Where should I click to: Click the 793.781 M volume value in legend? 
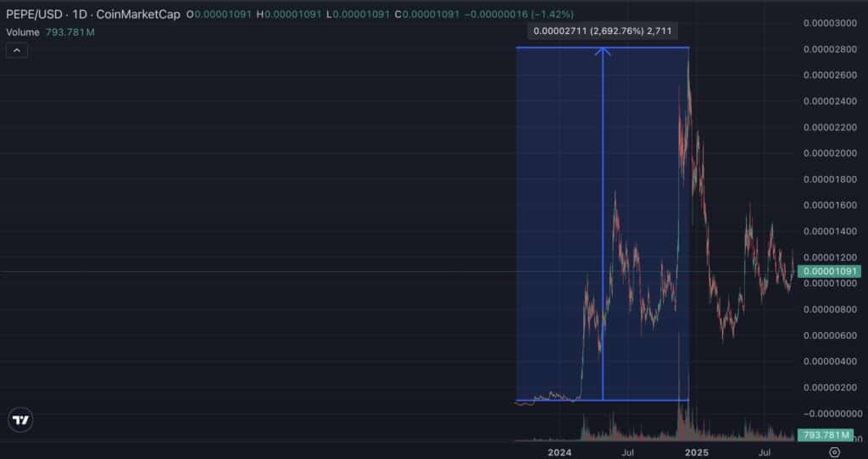click(x=70, y=32)
